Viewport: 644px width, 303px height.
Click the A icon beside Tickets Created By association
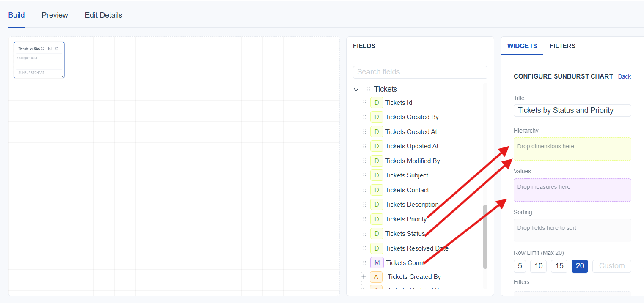pyautogui.click(x=376, y=277)
